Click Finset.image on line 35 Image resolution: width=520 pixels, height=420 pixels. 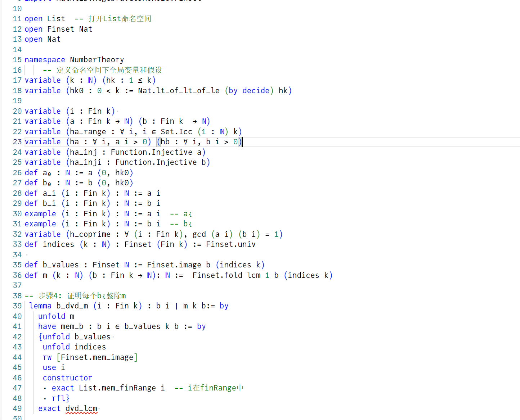(174, 265)
